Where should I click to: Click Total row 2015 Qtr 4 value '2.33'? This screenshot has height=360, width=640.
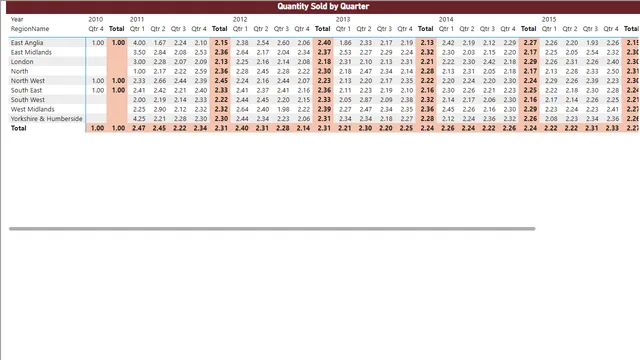[612, 128]
